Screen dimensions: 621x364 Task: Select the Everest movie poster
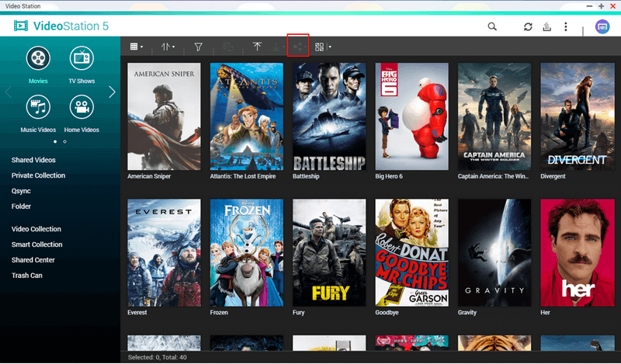tap(164, 253)
